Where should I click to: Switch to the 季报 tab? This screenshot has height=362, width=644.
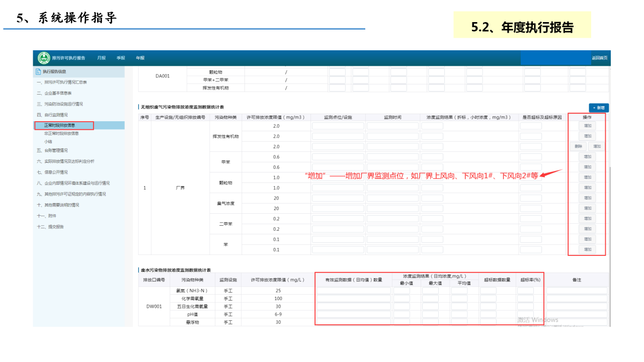[121, 58]
